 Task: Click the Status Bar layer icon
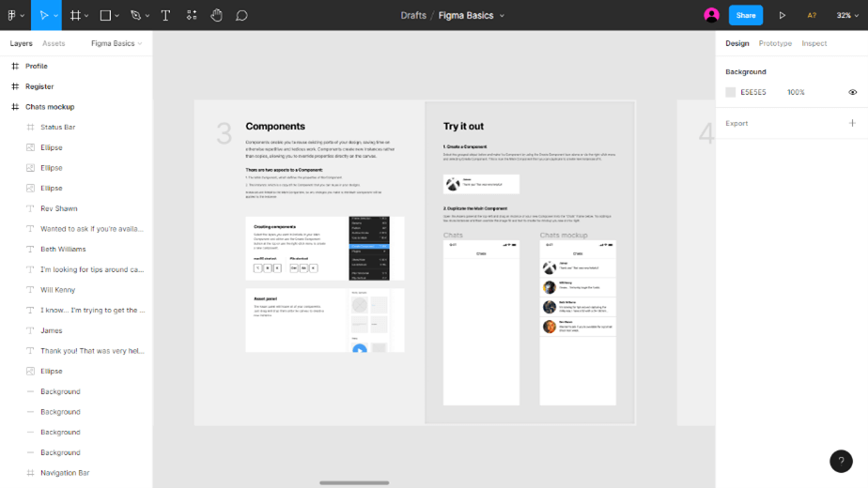tap(30, 128)
